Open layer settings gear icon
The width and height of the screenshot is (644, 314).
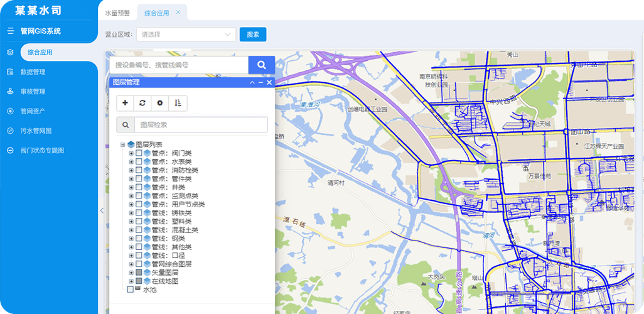point(160,103)
